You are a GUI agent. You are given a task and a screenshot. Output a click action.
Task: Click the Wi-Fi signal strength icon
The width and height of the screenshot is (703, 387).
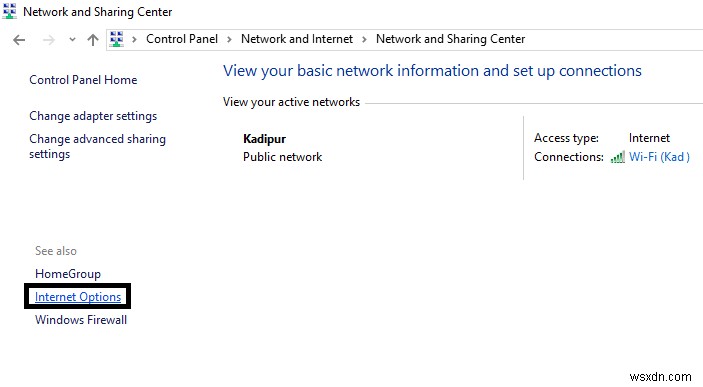click(618, 157)
